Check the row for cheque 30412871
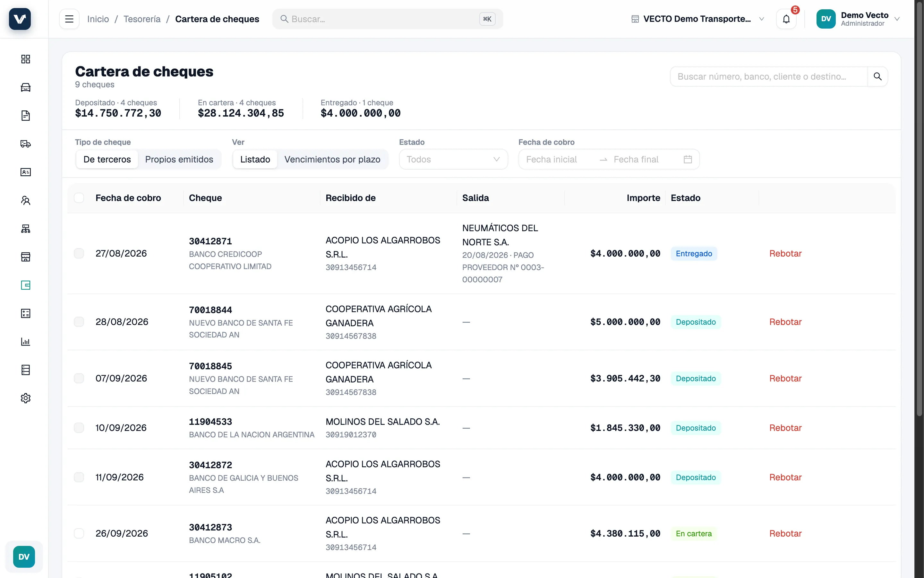The height and width of the screenshot is (578, 924). pos(79,253)
